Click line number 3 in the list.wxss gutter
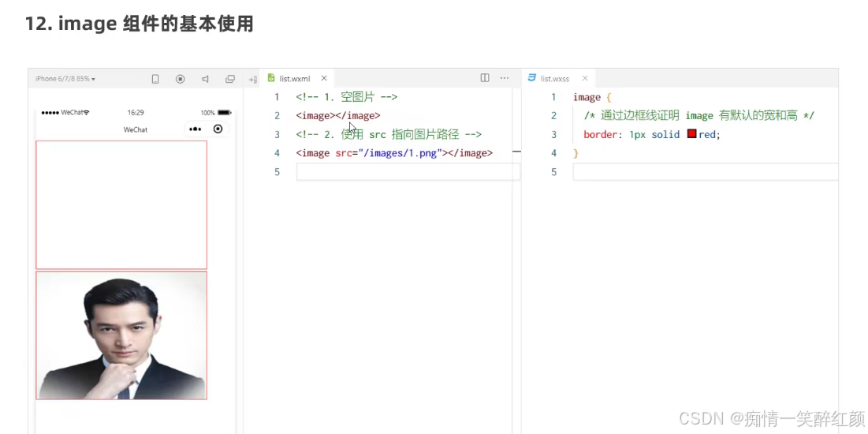The height and width of the screenshot is (434, 868). click(553, 134)
